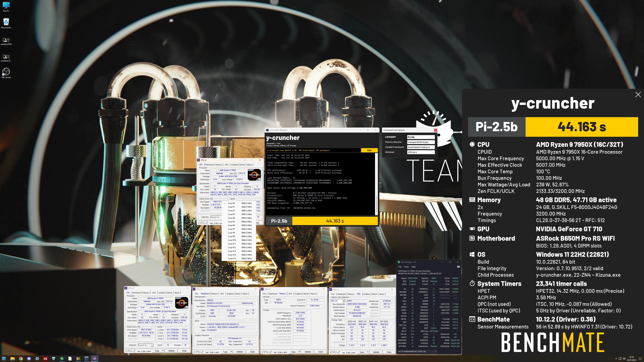This screenshot has width=644, height=362.
Task: Open the NVIDIA tray icon
Action: [x=616, y=359]
